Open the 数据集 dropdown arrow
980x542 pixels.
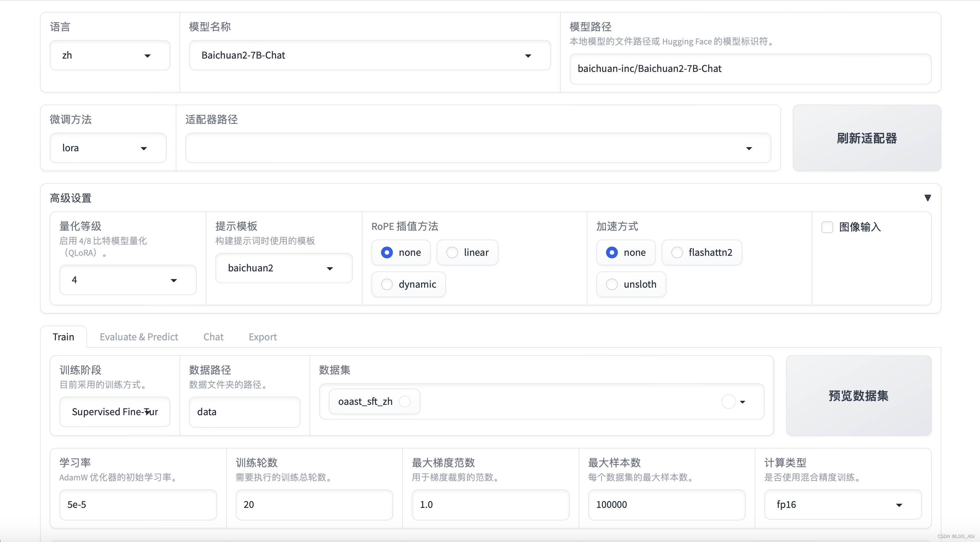[x=742, y=402]
